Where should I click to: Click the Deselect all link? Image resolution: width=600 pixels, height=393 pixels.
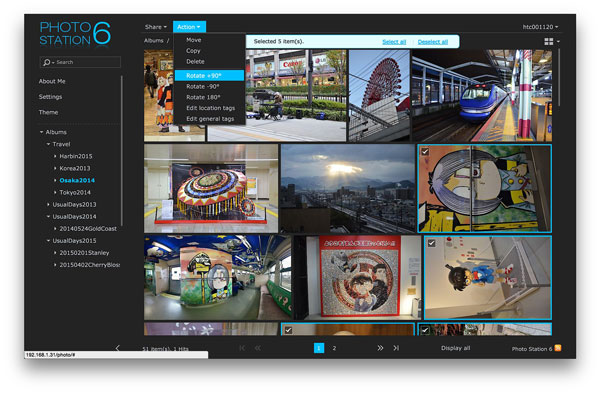coord(432,42)
